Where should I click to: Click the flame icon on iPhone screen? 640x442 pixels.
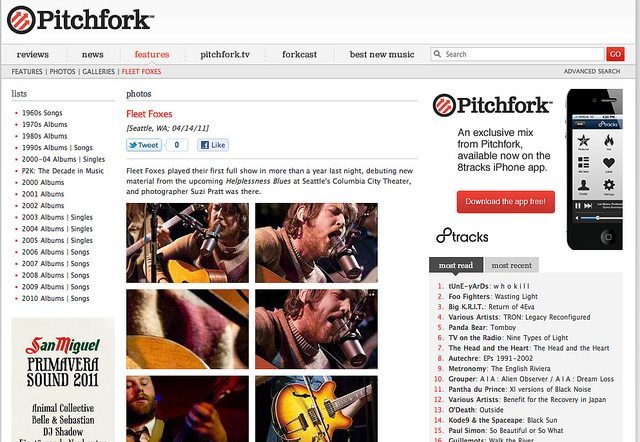click(609, 141)
